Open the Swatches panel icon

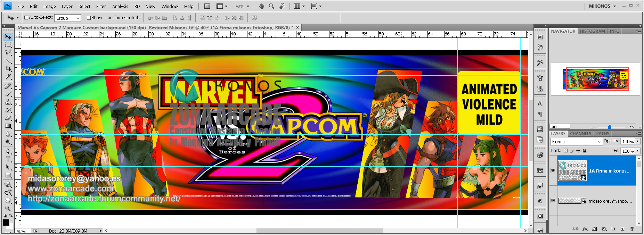[x=540, y=170]
